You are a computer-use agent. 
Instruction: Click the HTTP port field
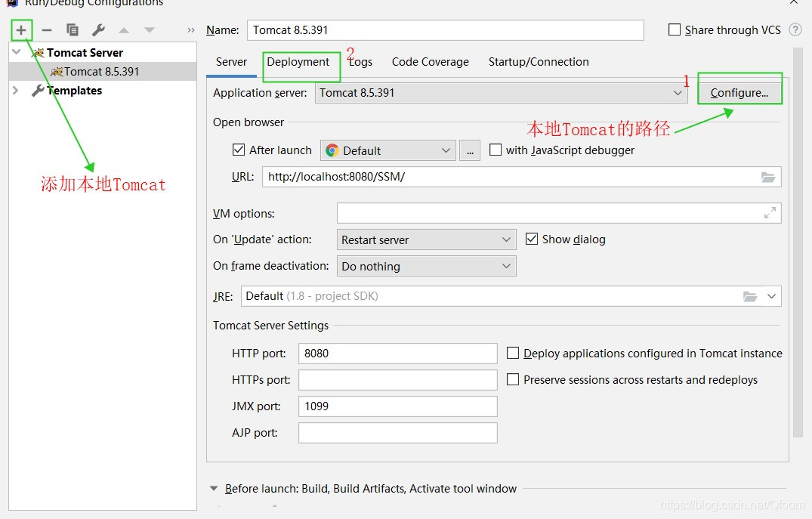[x=398, y=354]
